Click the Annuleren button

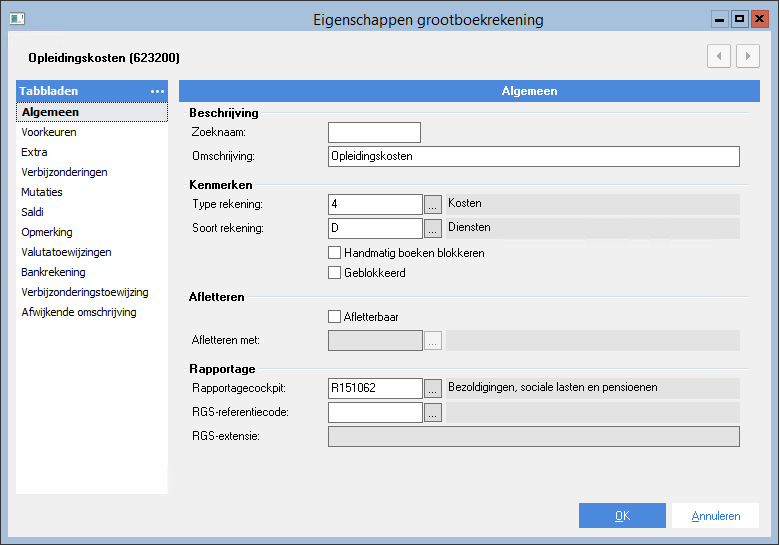click(715, 516)
